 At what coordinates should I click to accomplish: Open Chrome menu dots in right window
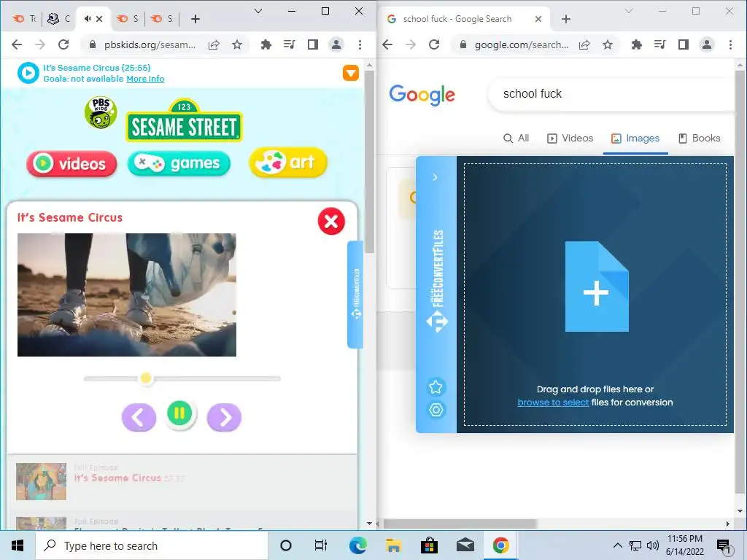pyautogui.click(x=730, y=44)
